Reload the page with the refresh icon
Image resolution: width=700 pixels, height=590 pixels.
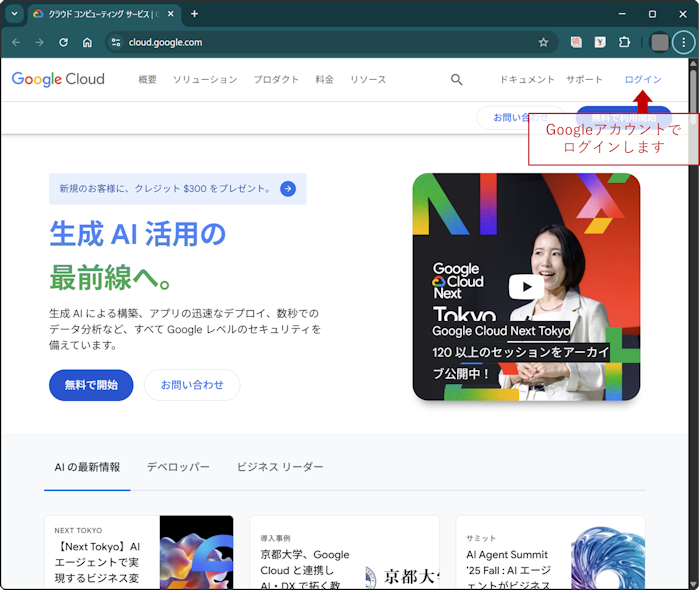click(63, 43)
